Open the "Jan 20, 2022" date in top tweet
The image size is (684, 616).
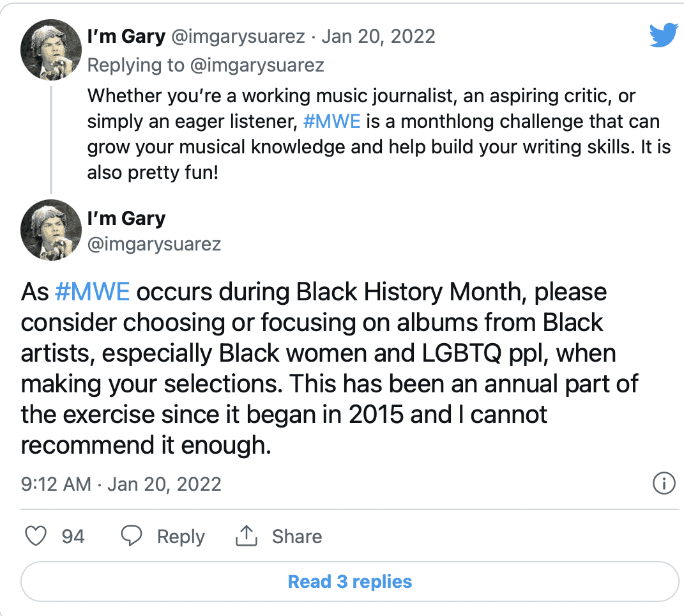point(378,36)
